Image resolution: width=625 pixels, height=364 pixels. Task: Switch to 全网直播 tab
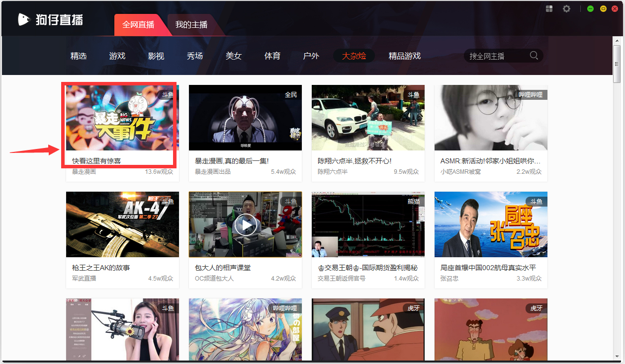pos(138,25)
